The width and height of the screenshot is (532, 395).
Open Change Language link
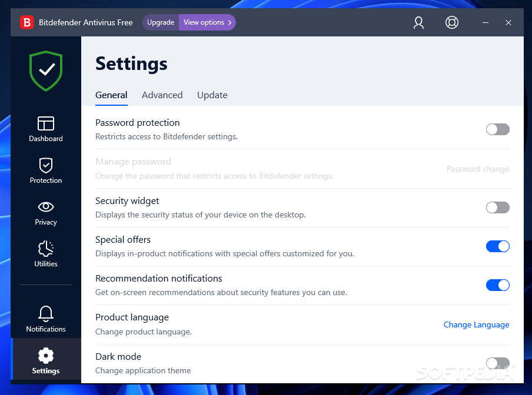(476, 324)
